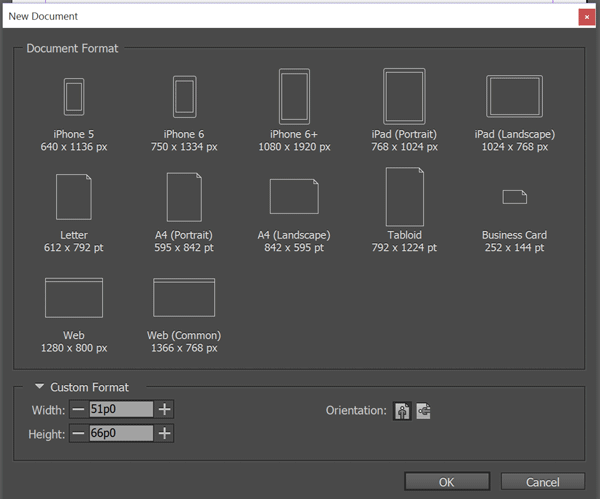Click the '792 x 1224 pt' text
Image resolution: width=600 pixels, height=499 pixels.
(404, 248)
